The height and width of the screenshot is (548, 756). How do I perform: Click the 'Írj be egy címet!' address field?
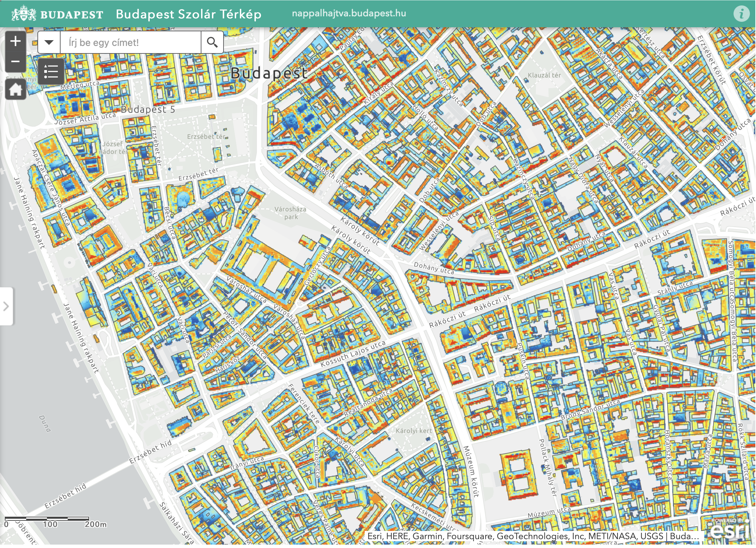130,43
